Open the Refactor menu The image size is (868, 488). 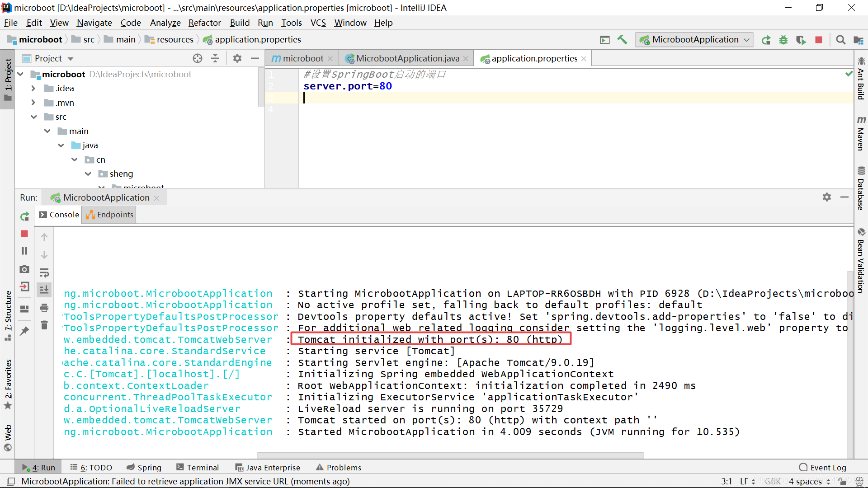pos(204,23)
